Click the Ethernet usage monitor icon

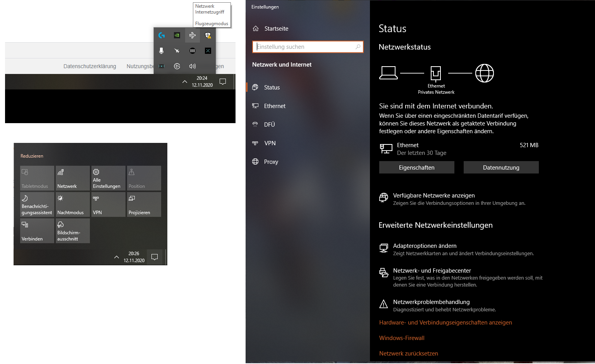(x=386, y=149)
